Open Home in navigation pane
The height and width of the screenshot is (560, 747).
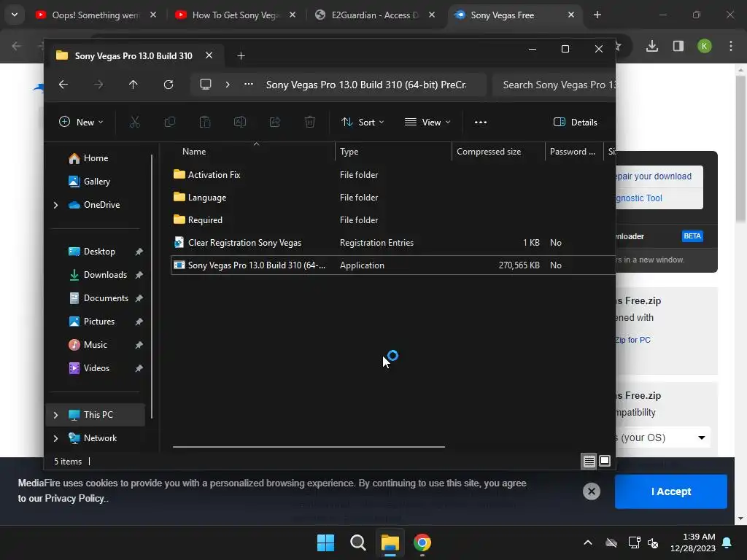pos(96,158)
